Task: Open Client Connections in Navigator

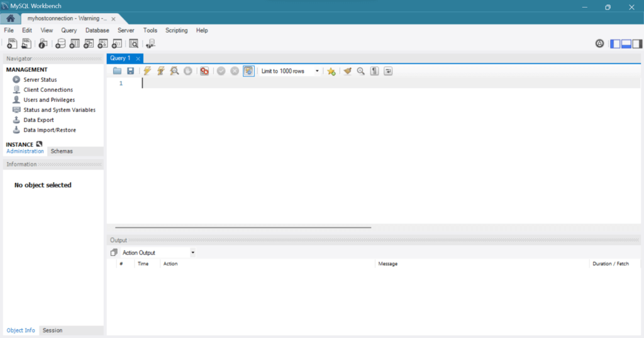Action: pyautogui.click(x=48, y=90)
